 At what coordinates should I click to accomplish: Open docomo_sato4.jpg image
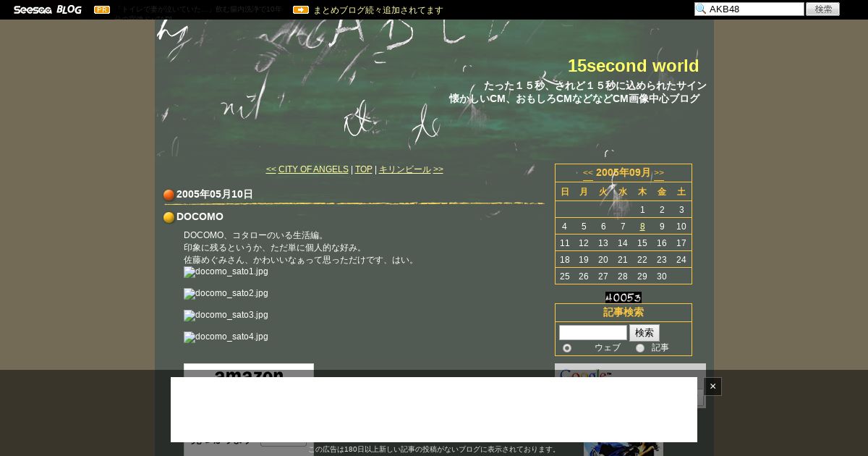coord(226,337)
